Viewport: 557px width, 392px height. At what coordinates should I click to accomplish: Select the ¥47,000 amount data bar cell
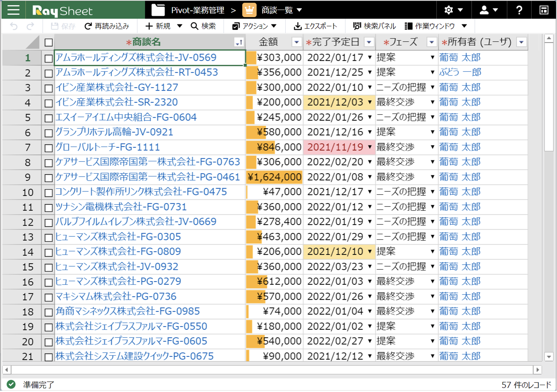coord(274,192)
